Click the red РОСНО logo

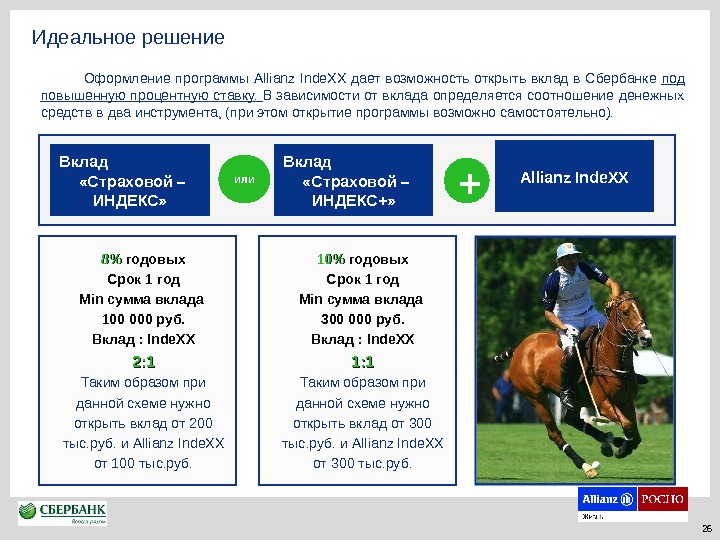click(x=663, y=499)
